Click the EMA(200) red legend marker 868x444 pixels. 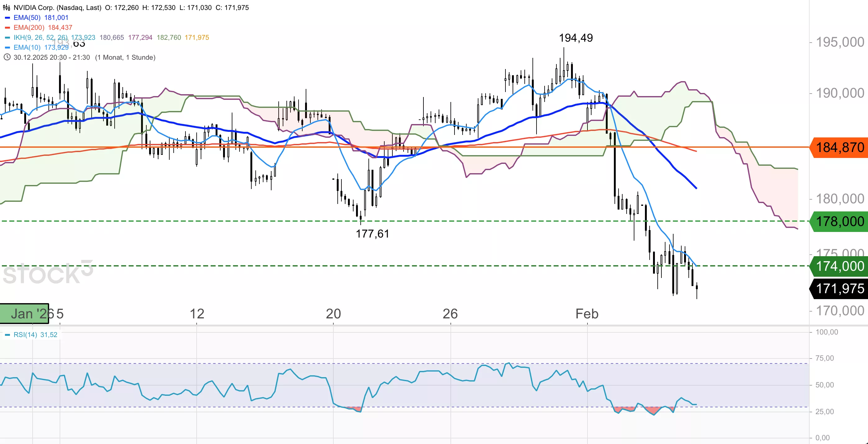[7, 28]
